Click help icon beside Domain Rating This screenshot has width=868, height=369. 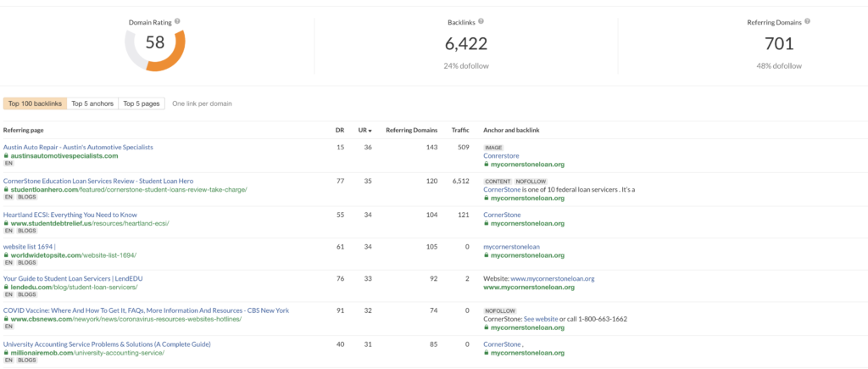[x=177, y=21]
